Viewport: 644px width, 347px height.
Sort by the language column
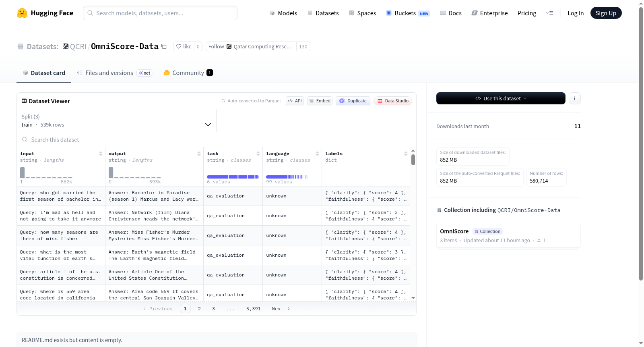point(317,154)
